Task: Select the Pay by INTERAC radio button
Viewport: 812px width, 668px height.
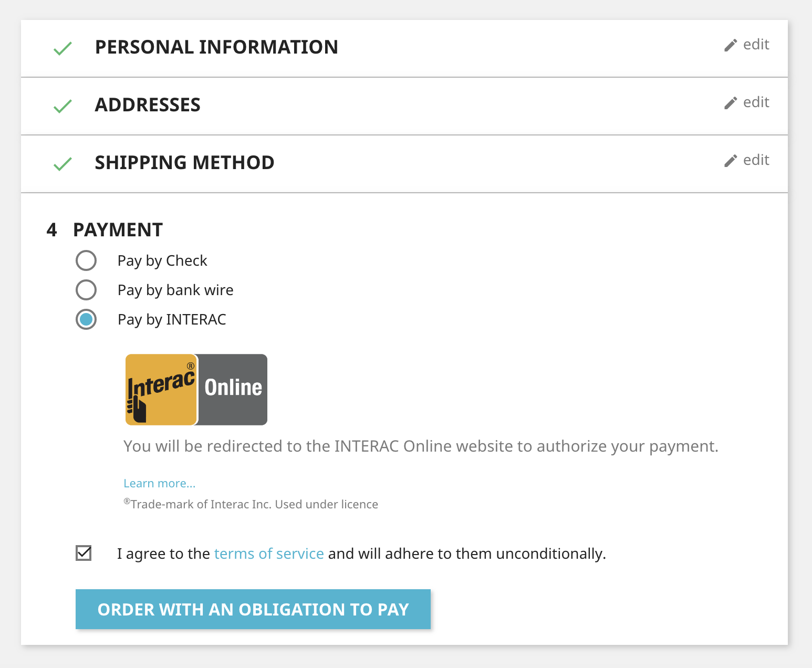Action: 86,319
